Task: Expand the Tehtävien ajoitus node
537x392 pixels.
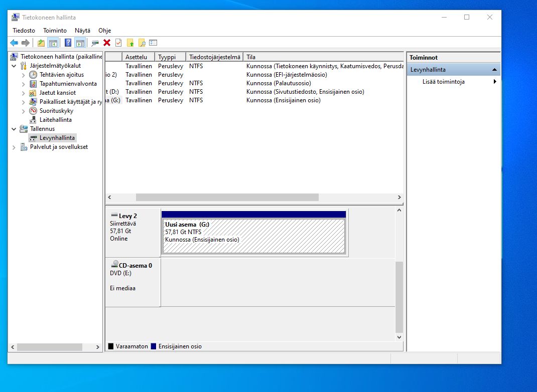Action: [x=23, y=75]
